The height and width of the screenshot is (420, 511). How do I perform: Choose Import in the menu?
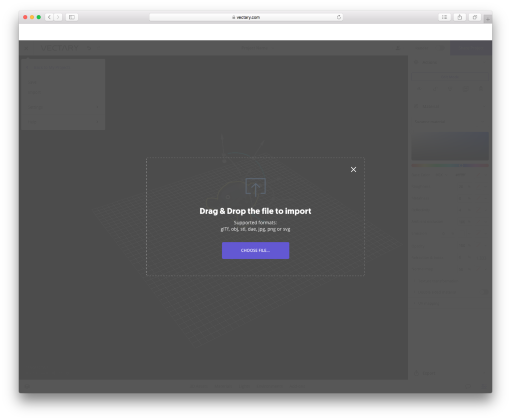pyautogui.click(x=34, y=92)
